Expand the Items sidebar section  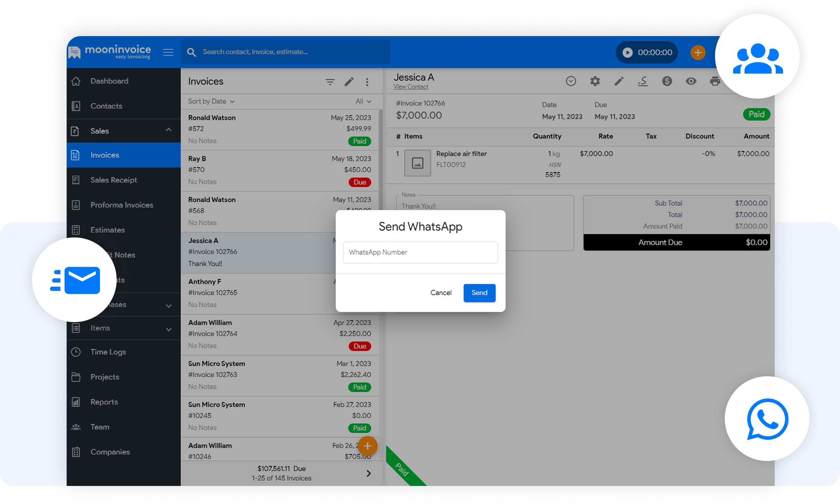tap(169, 329)
